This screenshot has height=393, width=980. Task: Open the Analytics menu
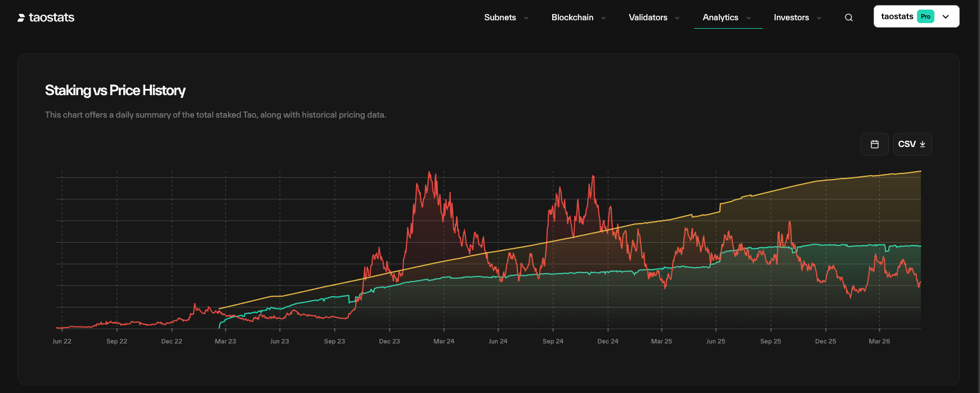point(721,17)
